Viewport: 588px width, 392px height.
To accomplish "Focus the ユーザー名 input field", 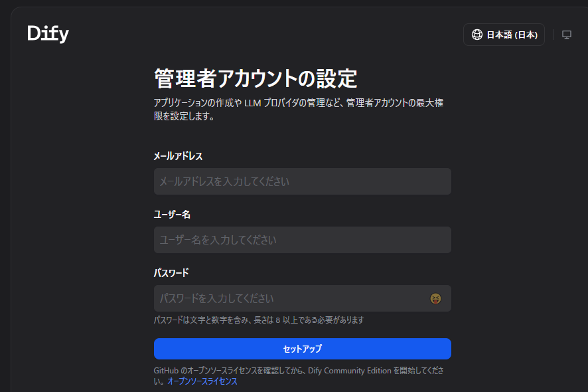I will tap(302, 240).
